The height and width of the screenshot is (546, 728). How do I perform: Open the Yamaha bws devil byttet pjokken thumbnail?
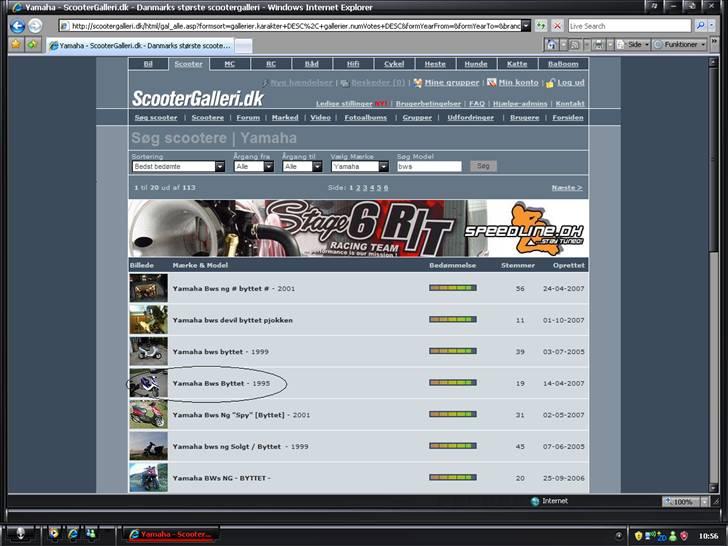149,320
